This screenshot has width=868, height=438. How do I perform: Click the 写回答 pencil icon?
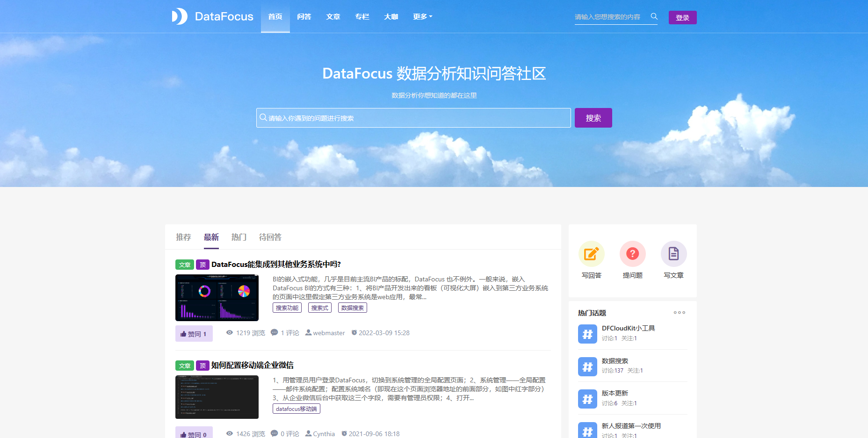tap(592, 254)
